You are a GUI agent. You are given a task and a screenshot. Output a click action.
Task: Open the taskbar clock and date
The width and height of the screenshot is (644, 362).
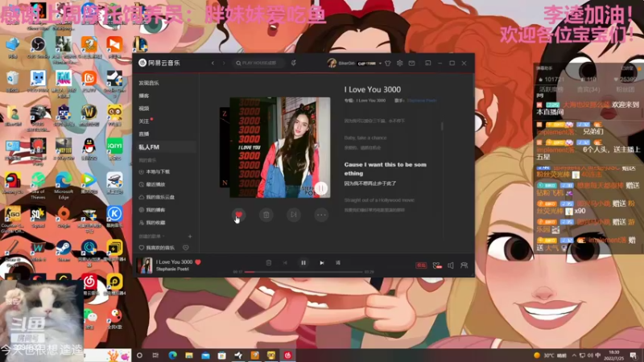613,355
